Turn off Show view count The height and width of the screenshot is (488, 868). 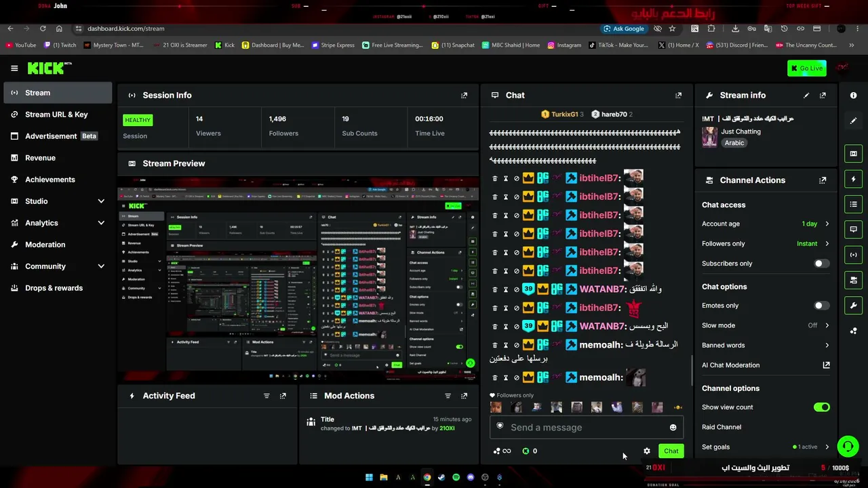pos(821,407)
